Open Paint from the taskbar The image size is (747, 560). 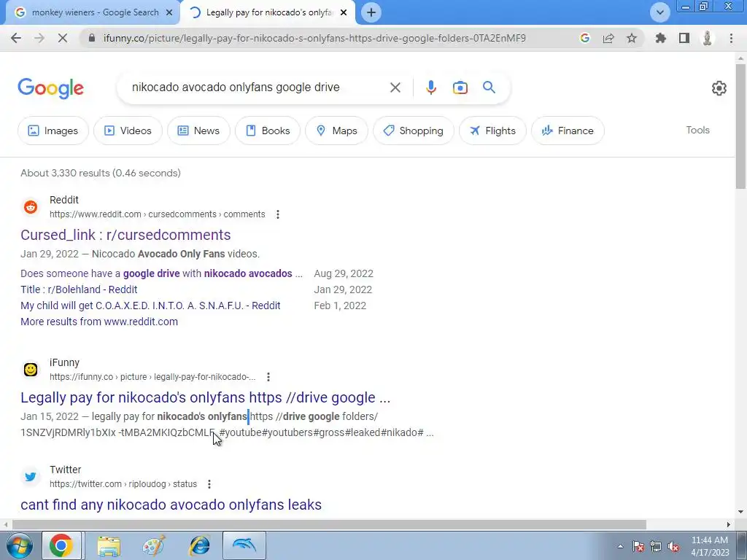[154, 545]
